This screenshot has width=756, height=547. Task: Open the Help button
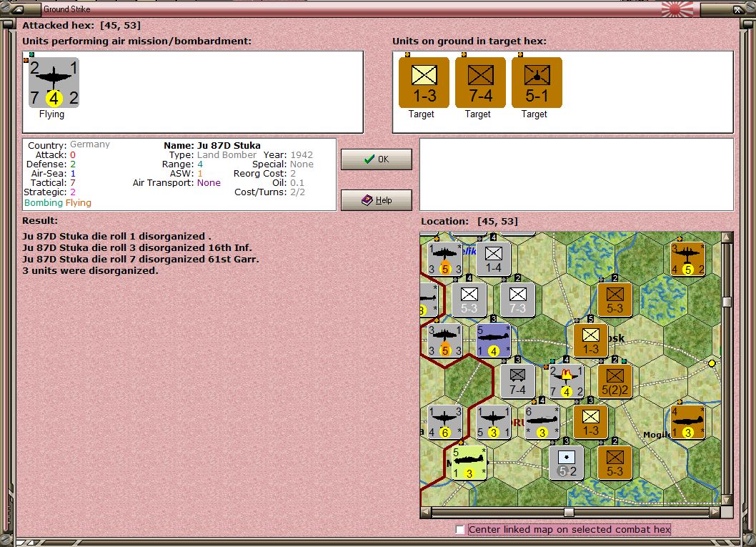(377, 200)
